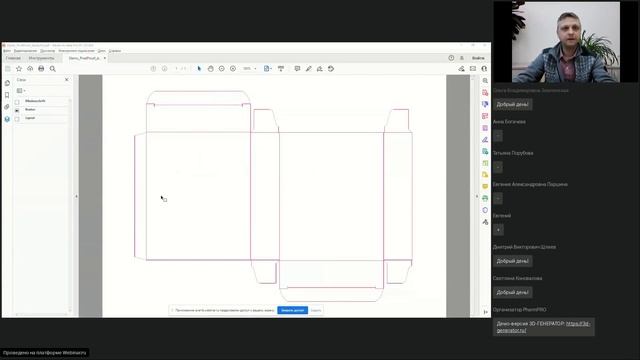Select the Add comment note tool
The image size is (640, 360).
click(x=297, y=69)
